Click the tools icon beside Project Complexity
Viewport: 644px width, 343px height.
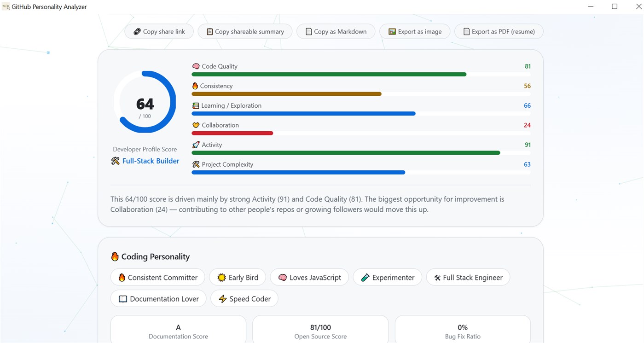(x=196, y=164)
